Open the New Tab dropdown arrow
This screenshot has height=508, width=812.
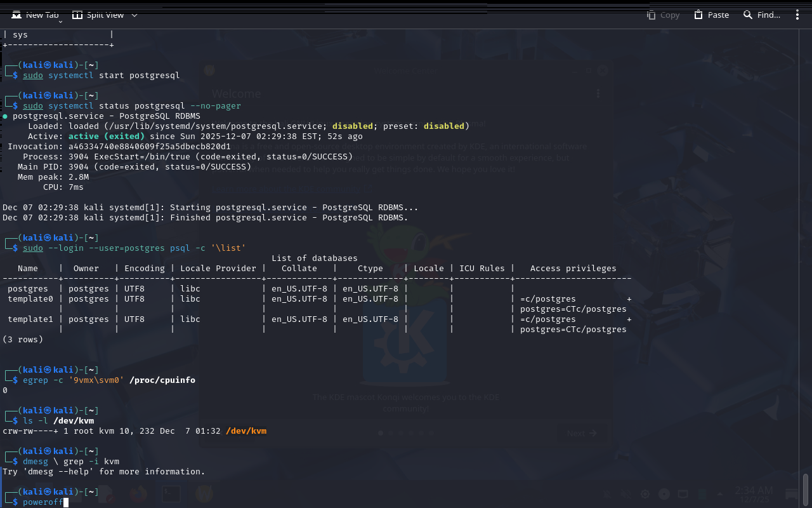(60, 21)
